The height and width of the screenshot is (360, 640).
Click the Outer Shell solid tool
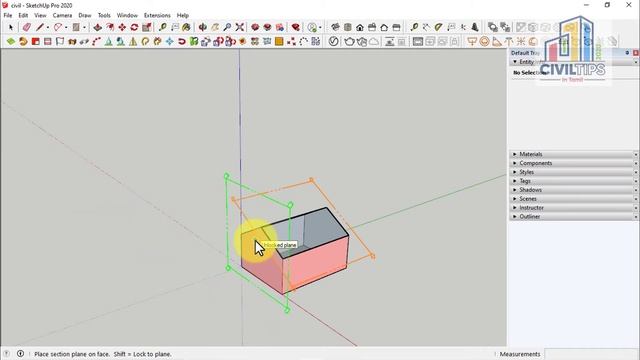493,27
